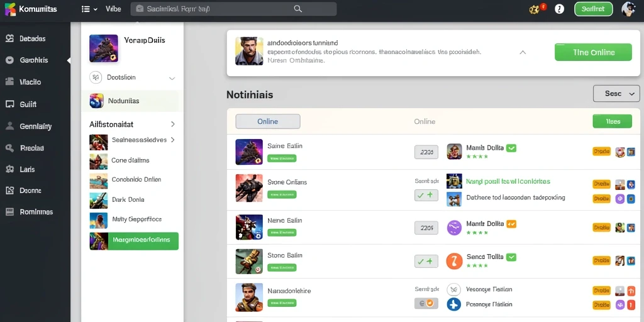Click the green Tline Online button
The image size is (644, 322).
coord(593,53)
